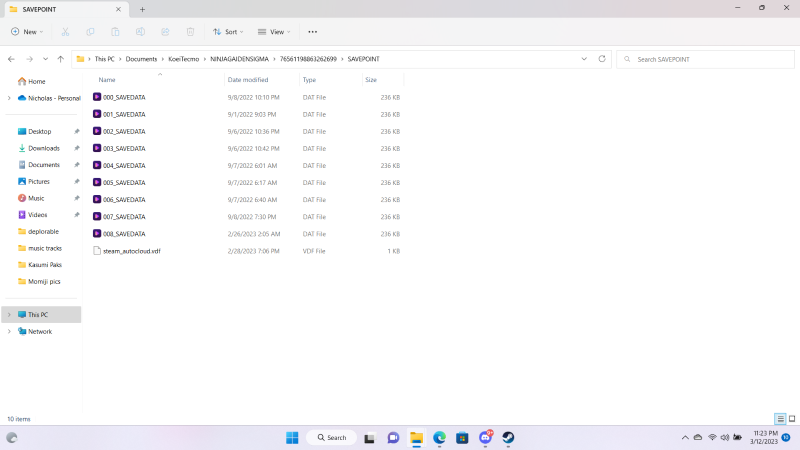Go forward with the Forward arrow
The image size is (800, 450).
pos(30,59)
